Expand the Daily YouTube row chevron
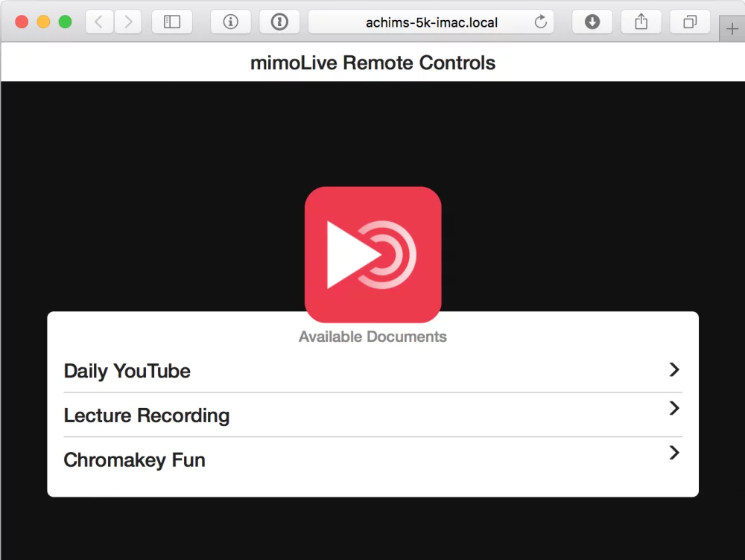The image size is (745, 560). coord(673,369)
